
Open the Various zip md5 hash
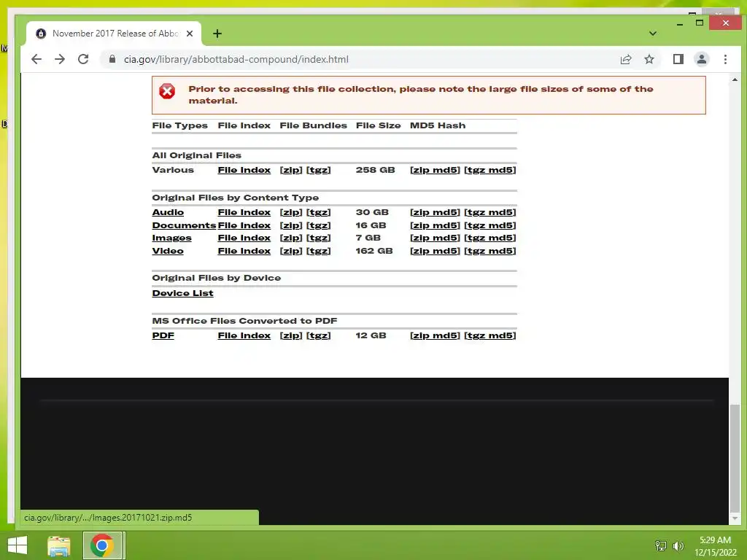(435, 170)
